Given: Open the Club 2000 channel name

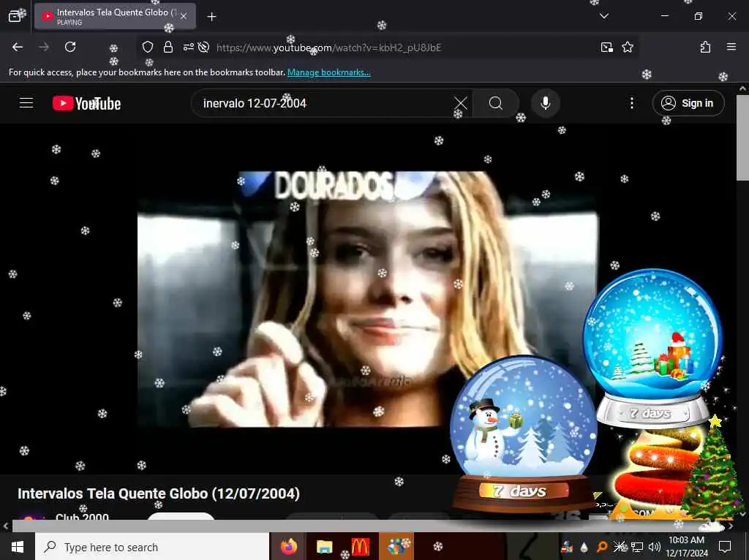Looking at the screenshot, I should (x=82, y=517).
